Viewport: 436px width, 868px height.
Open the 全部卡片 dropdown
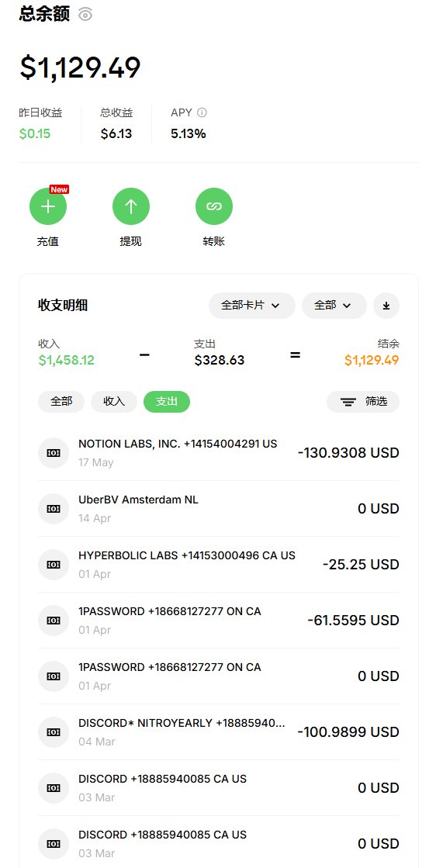[x=252, y=306]
